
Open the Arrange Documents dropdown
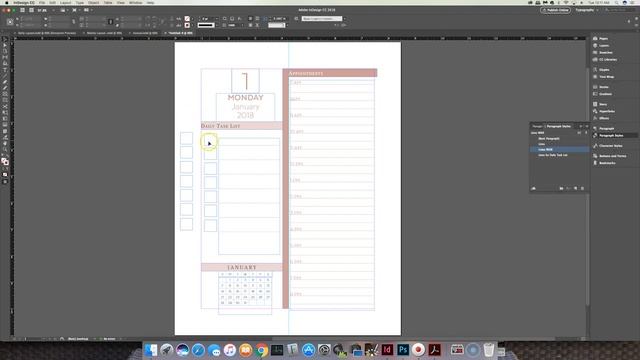pos(88,10)
